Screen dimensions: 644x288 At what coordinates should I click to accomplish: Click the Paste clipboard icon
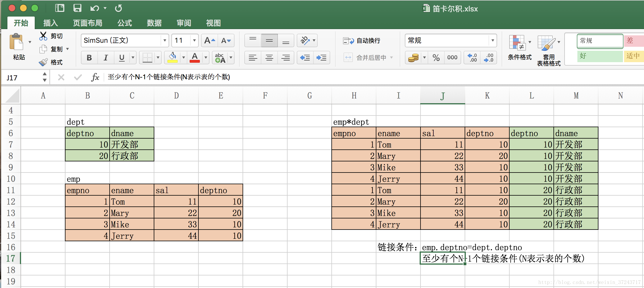click(x=17, y=42)
